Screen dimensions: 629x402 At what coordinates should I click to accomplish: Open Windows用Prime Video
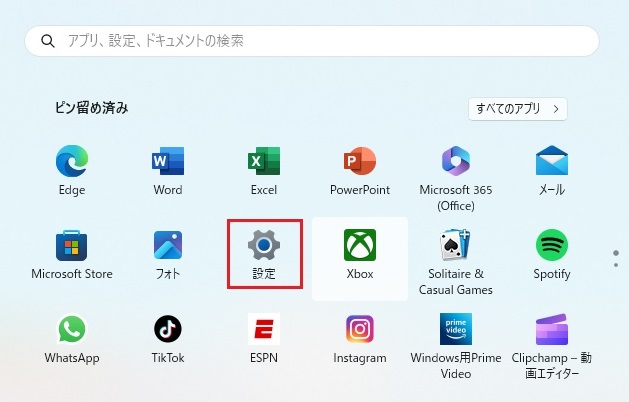(x=456, y=347)
